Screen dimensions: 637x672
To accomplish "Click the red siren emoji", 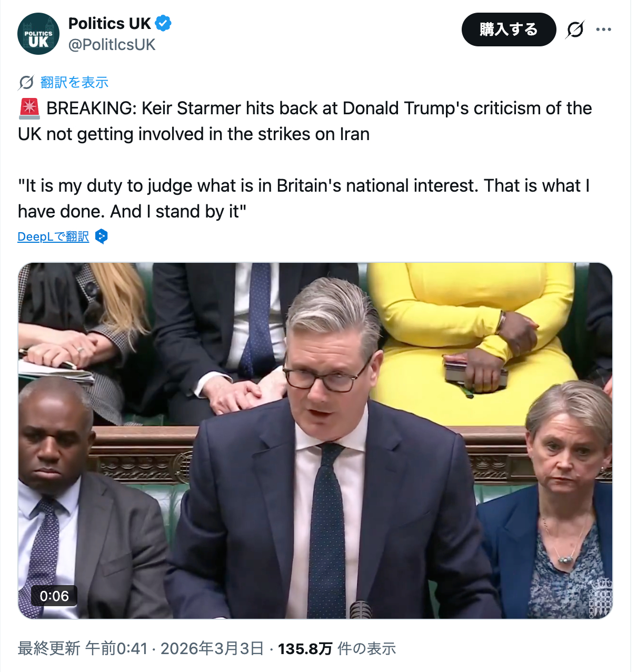I will (29, 108).
